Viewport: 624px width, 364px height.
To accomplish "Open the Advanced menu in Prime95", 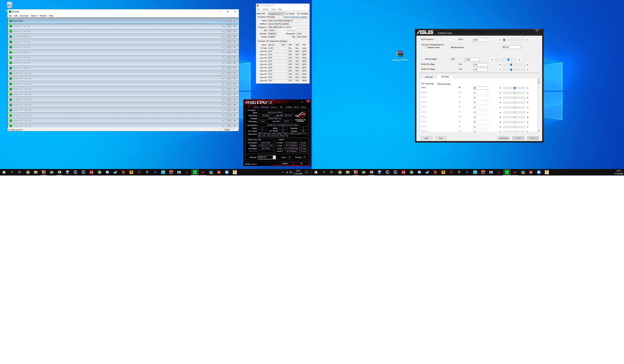I will [x=24, y=16].
